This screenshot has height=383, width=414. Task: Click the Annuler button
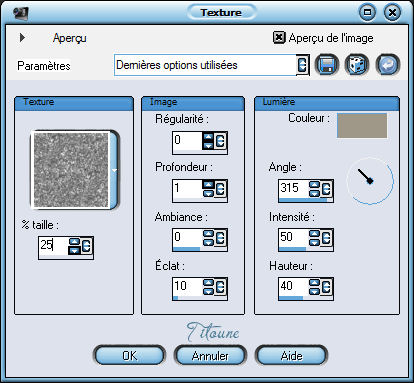(210, 356)
